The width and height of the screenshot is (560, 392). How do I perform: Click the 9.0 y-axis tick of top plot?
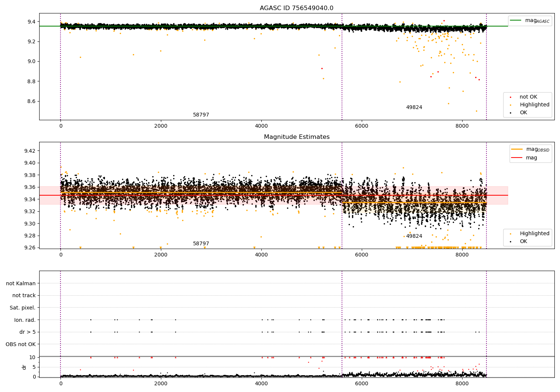31,61
